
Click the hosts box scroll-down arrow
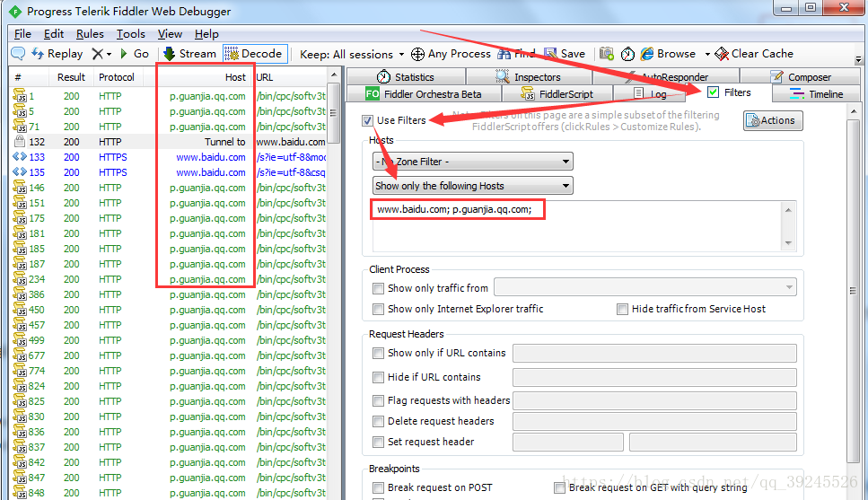[x=788, y=242]
